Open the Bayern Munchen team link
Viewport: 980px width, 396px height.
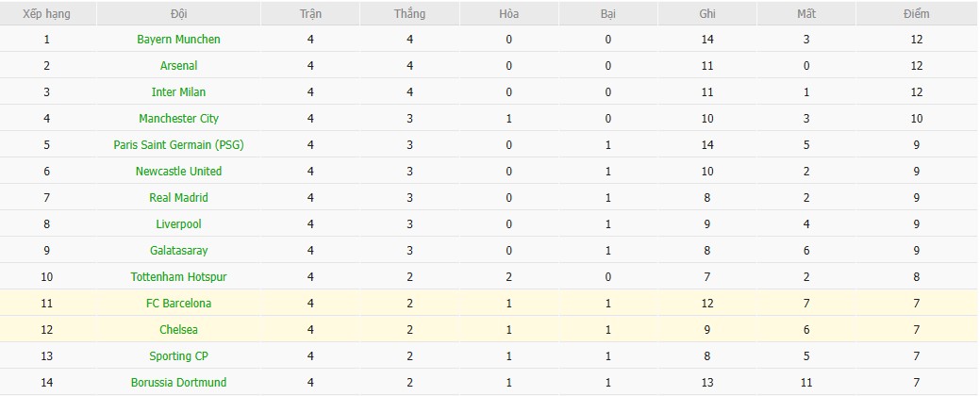click(178, 40)
